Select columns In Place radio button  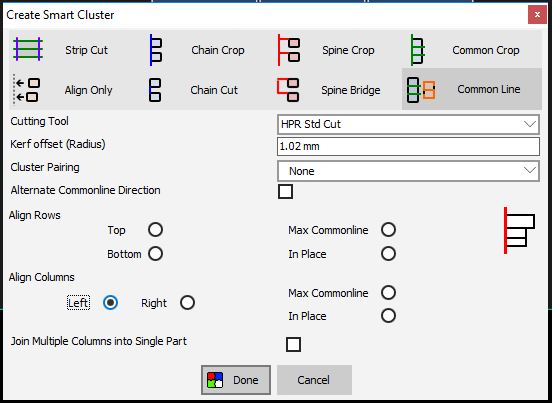388,316
